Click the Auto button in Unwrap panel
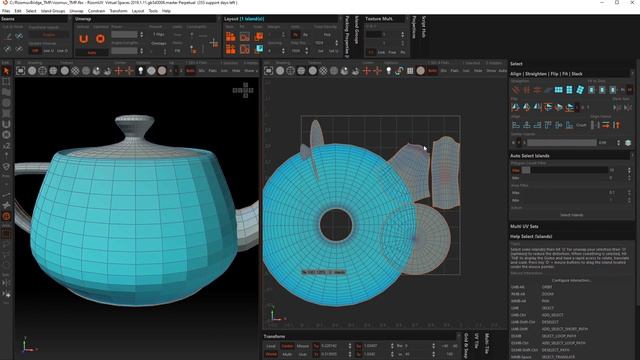This screenshot has height=360, width=640. 92,53
